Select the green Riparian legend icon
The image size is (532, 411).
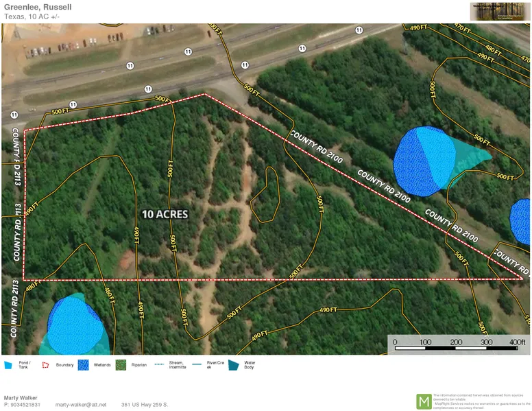(121, 365)
